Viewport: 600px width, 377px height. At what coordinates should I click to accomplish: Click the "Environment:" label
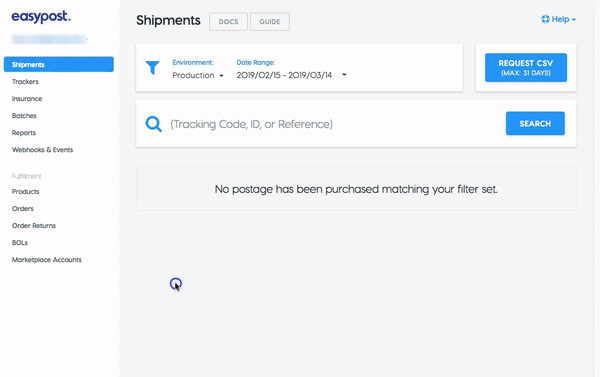[x=193, y=62]
